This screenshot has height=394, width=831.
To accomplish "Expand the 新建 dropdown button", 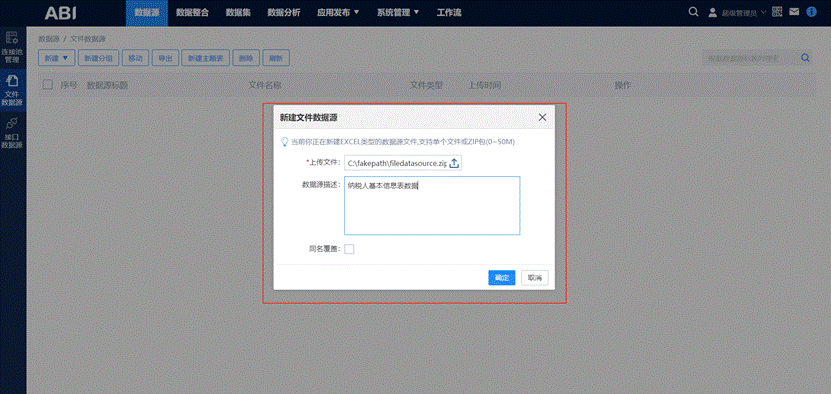I will [56, 58].
